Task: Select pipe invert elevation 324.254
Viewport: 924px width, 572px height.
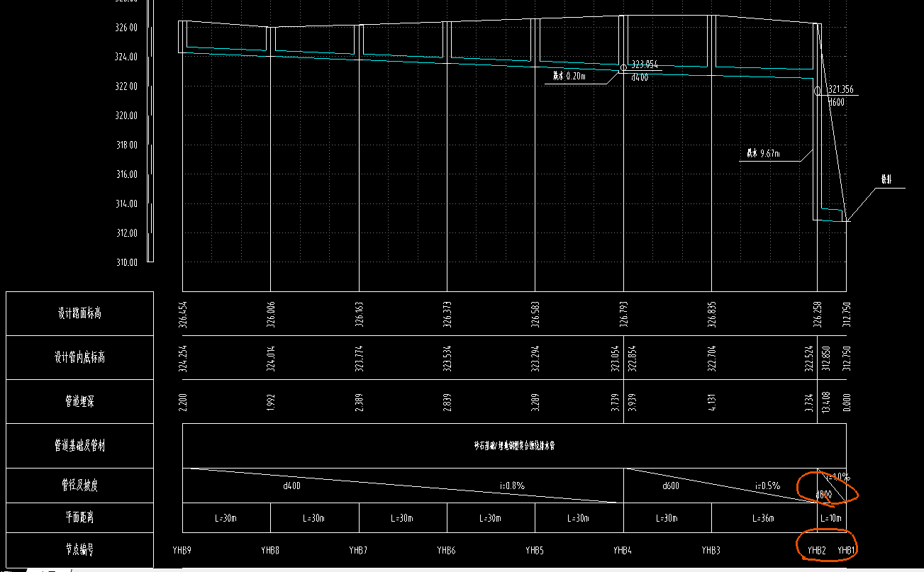Action: click(183, 358)
